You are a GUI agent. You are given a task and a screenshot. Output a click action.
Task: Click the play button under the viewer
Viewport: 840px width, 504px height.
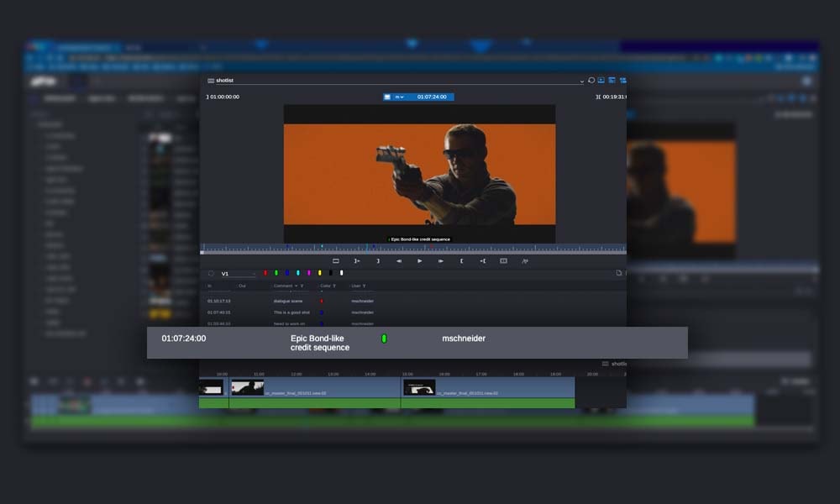[x=419, y=261]
